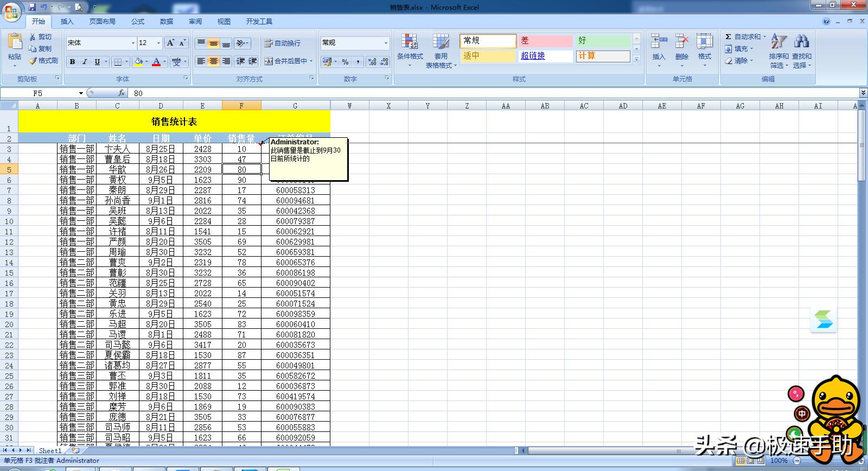The image size is (868, 471).
Task: Click the Decrease Font Size icon
Action: (182, 43)
